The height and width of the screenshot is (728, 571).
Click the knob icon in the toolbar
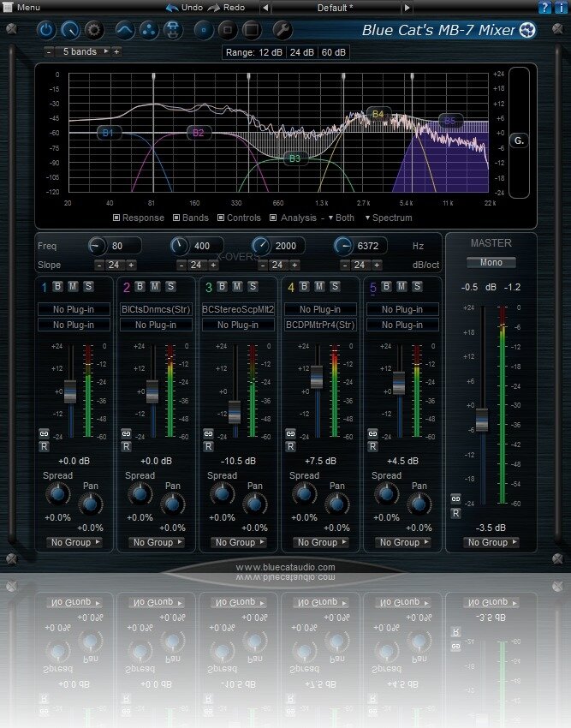[x=70, y=30]
